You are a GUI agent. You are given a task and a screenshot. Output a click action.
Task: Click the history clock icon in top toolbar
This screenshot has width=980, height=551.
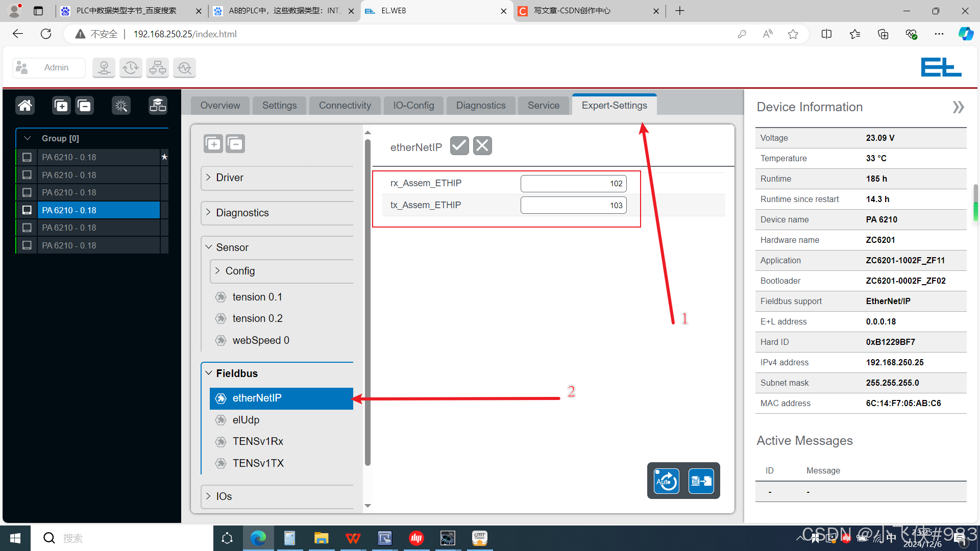pyautogui.click(x=131, y=67)
